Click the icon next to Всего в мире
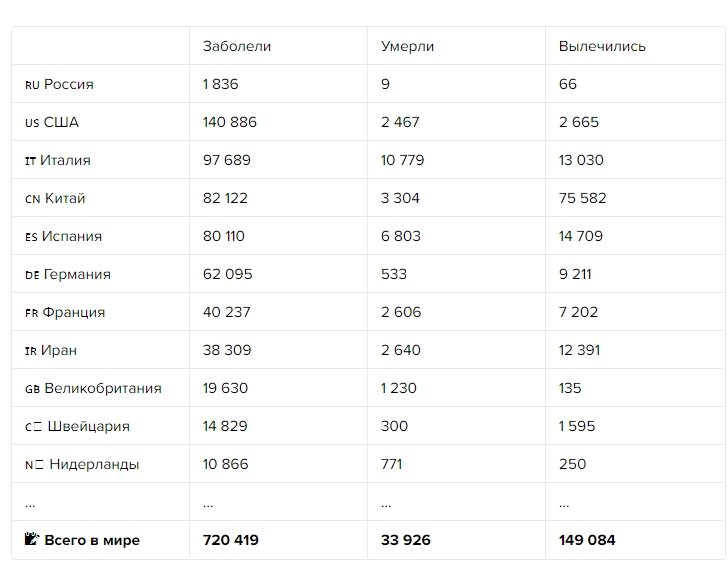The width and height of the screenshot is (728, 563). 32,540
